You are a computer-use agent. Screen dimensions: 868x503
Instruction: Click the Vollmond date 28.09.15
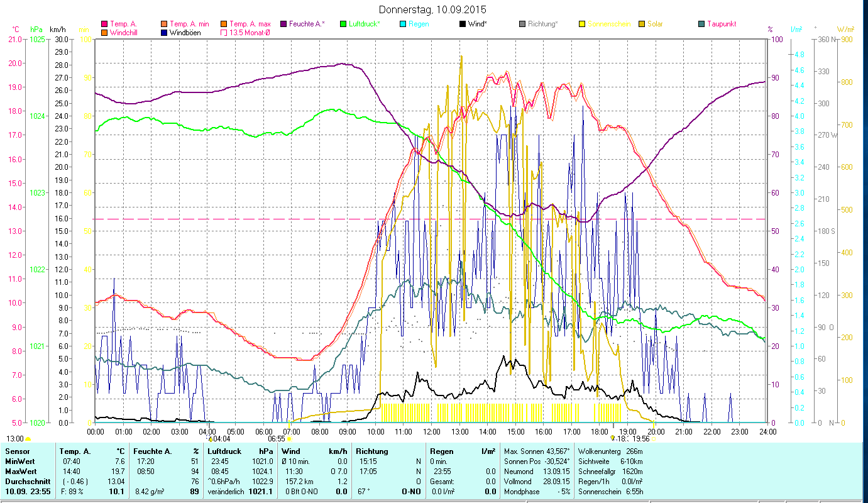pyautogui.click(x=556, y=481)
